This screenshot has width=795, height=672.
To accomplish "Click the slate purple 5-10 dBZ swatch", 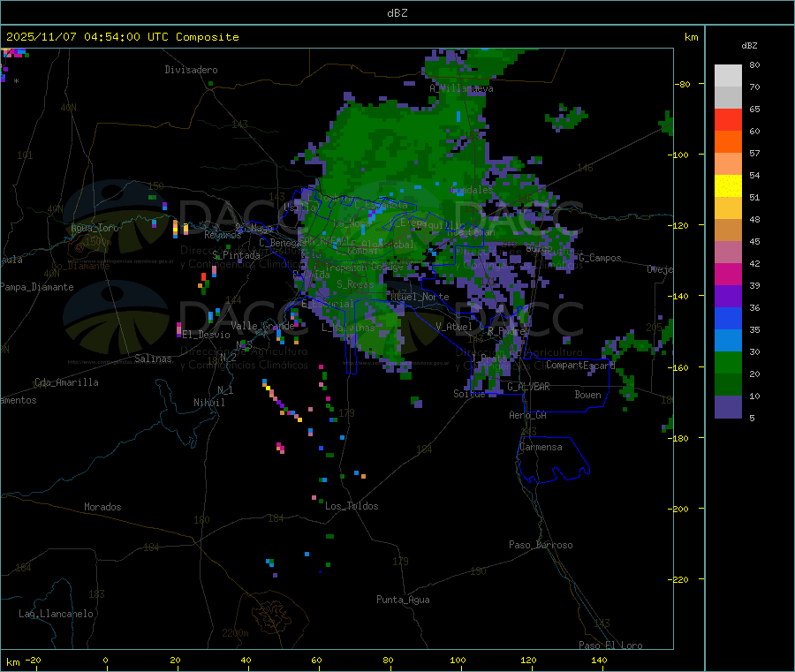I will coord(728,407).
